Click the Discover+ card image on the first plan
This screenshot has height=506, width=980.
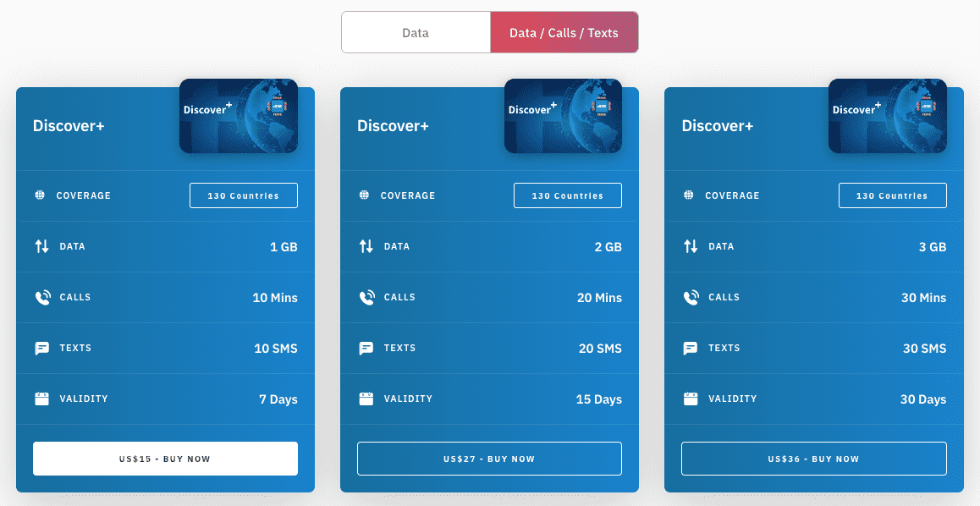coord(238,116)
